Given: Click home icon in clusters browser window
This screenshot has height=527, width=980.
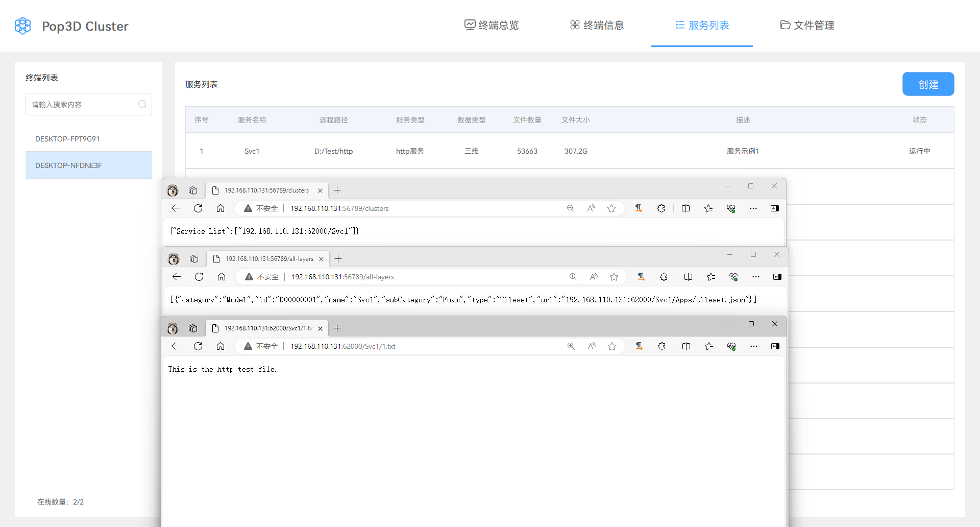Looking at the screenshot, I should [220, 208].
